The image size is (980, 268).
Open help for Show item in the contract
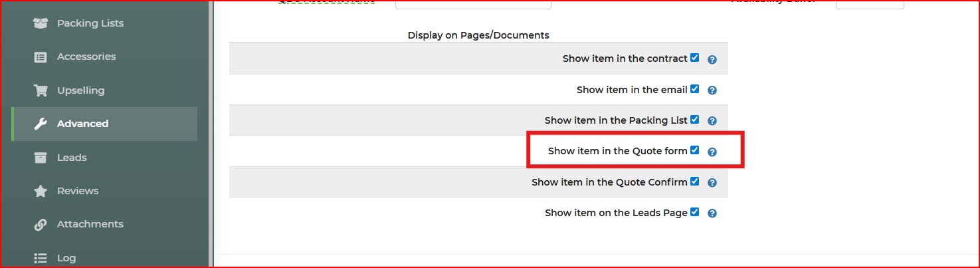(x=712, y=59)
